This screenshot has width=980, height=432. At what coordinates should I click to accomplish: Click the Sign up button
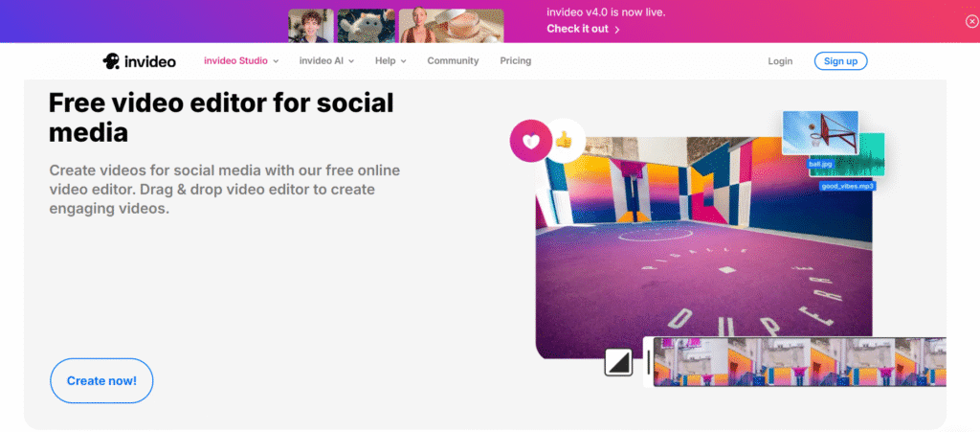click(840, 60)
